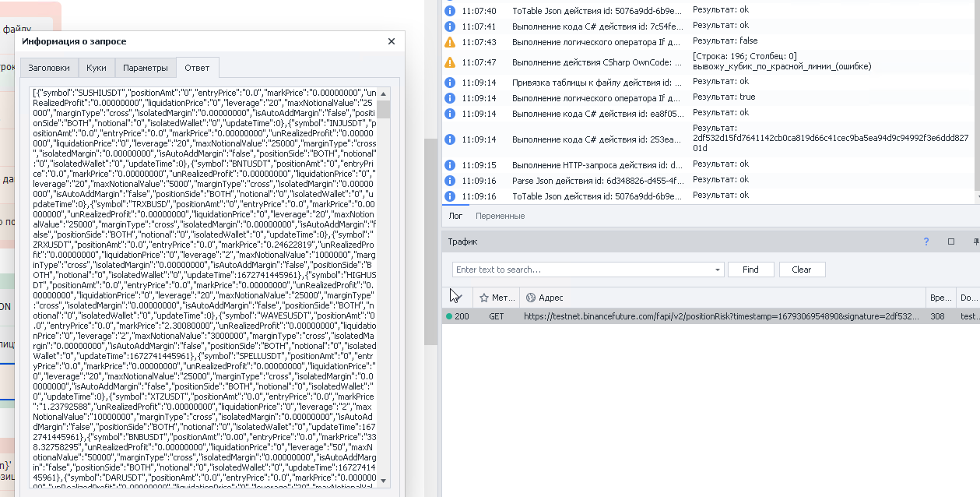Maximize the Трафик panel with square icon
The width and height of the screenshot is (980, 497).
click(950, 241)
